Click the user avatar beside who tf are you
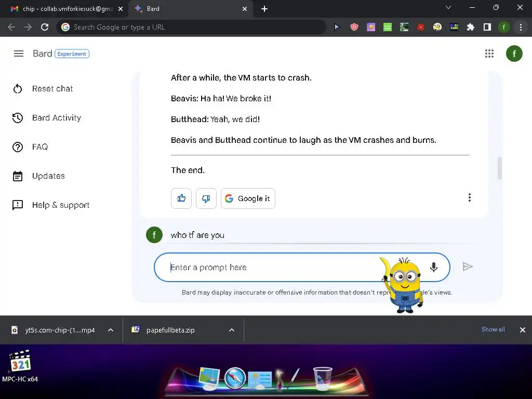This screenshot has height=399, width=532. point(154,235)
